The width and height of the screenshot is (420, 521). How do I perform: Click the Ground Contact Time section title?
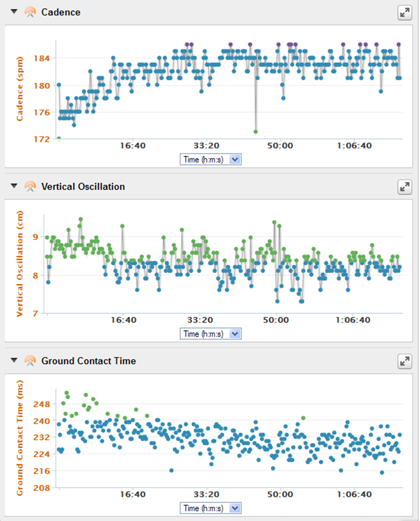(89, 361)
